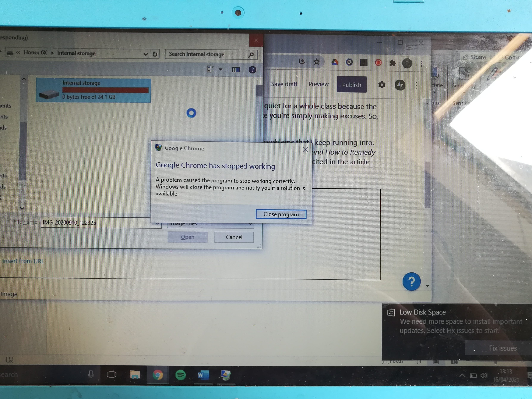532x399 pixels.
Task: Click the bookmark star in Chrome toolbar
Action: (x=317, y=62)
